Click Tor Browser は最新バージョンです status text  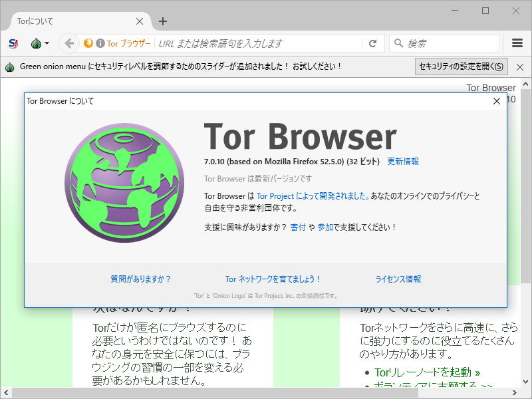click(258, 179)
